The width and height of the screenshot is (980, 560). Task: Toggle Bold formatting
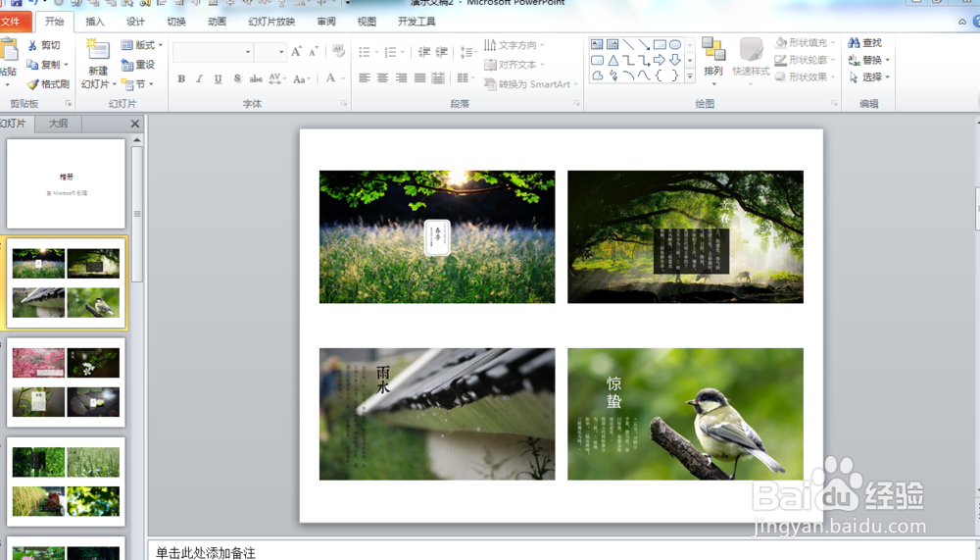[181, 78]
